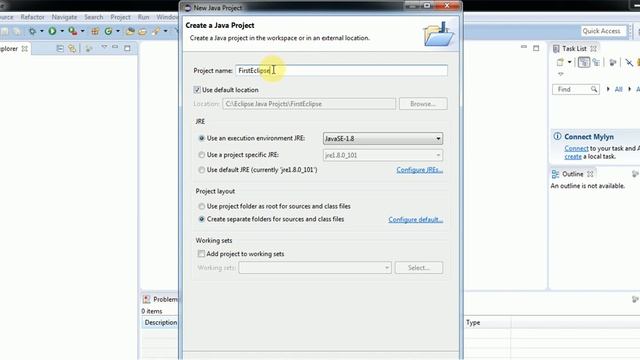Open the External Tools dropdown arrow

coord(82,31)
